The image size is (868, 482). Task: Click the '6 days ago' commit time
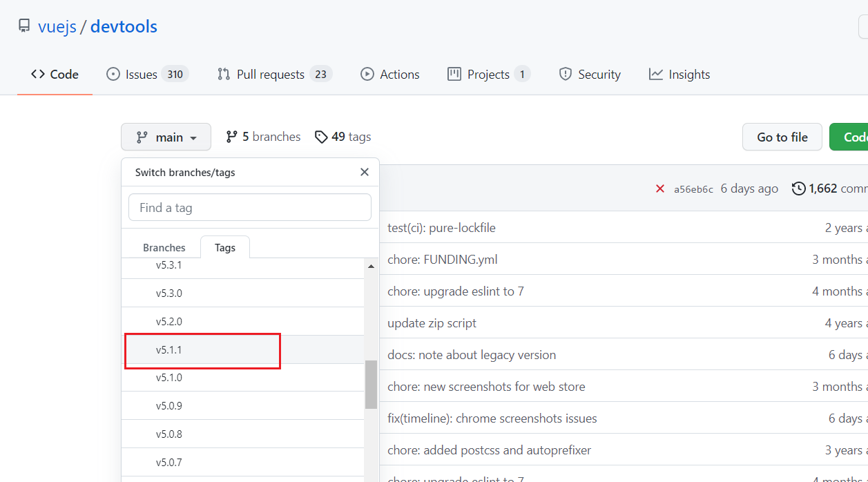coord(749,189)
